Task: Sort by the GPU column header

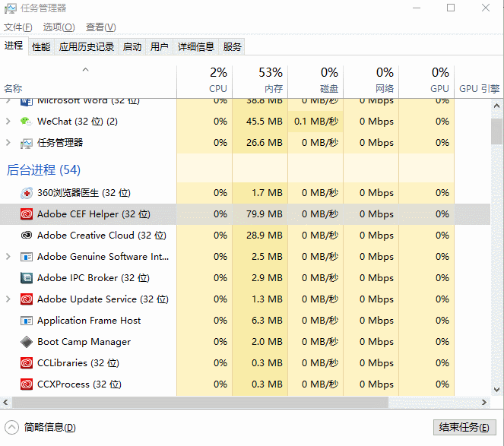Action: [x=427, y=81]
